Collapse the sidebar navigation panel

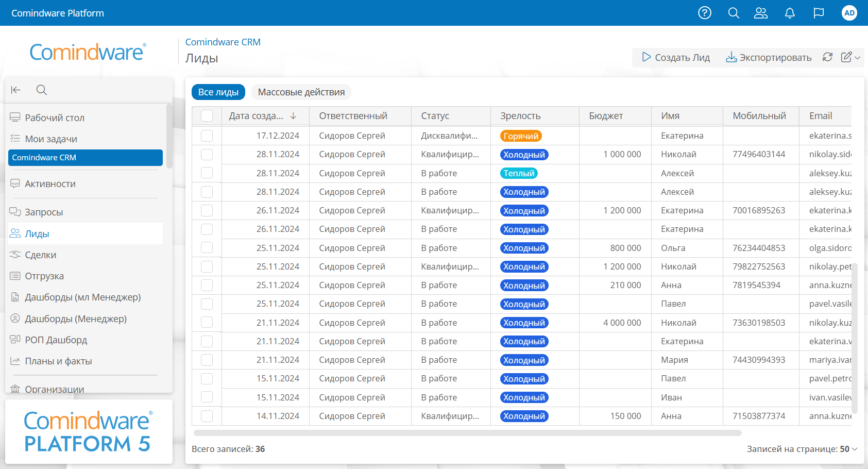16,90
